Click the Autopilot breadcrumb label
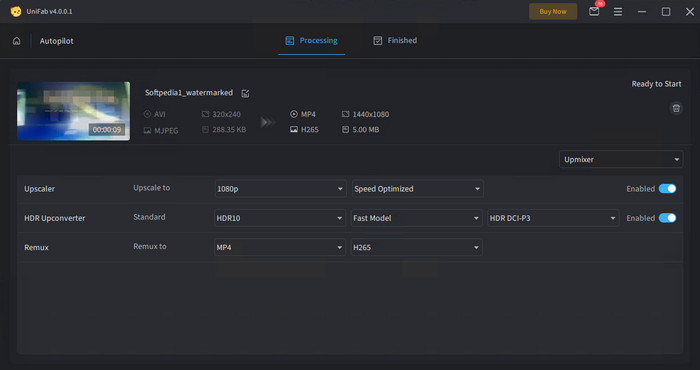 (x=56, y=41)
